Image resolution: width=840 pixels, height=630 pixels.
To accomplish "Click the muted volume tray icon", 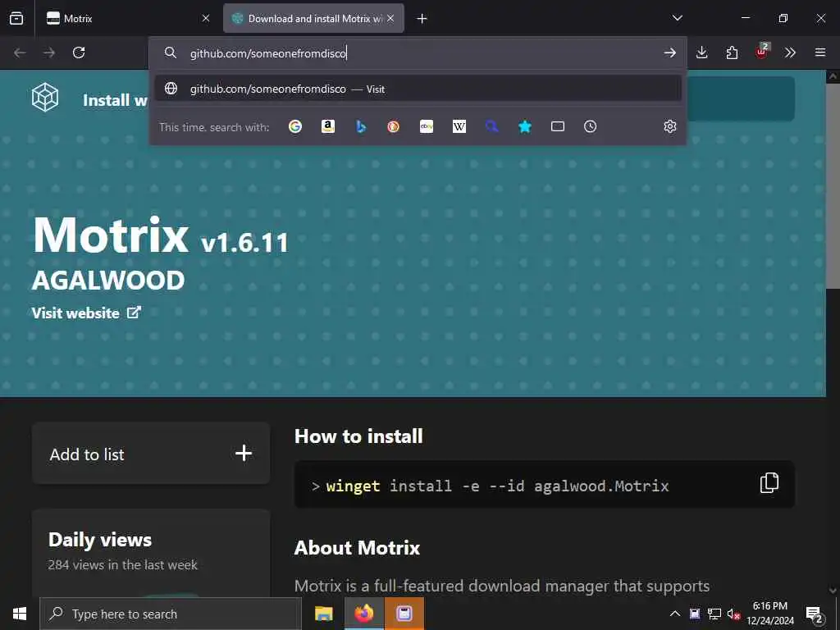I will (733, 614).
